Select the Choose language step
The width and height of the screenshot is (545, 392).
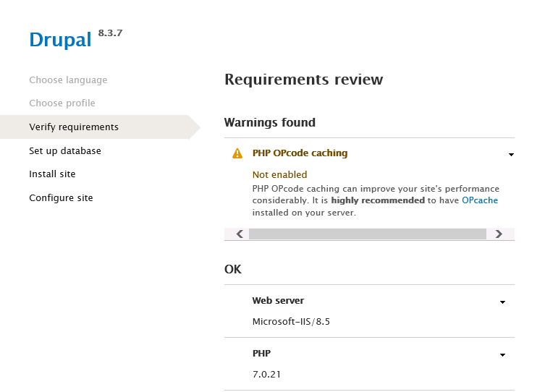coord(68,80)
